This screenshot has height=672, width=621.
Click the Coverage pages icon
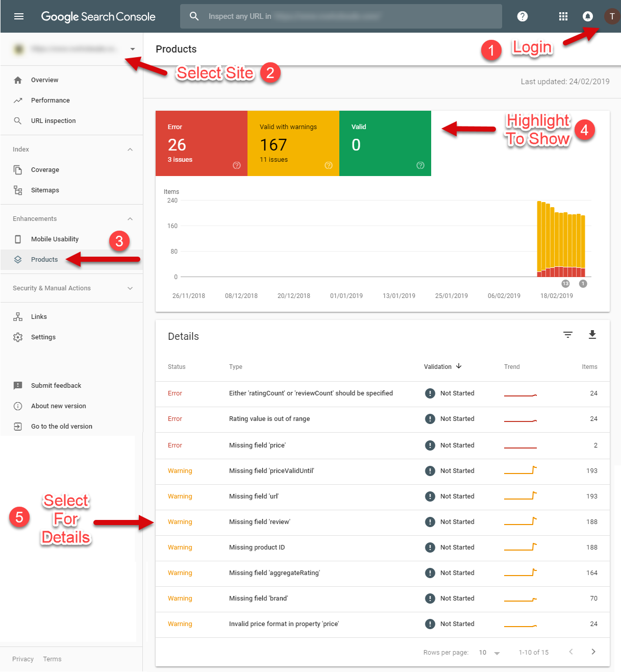tap(18, 170)
